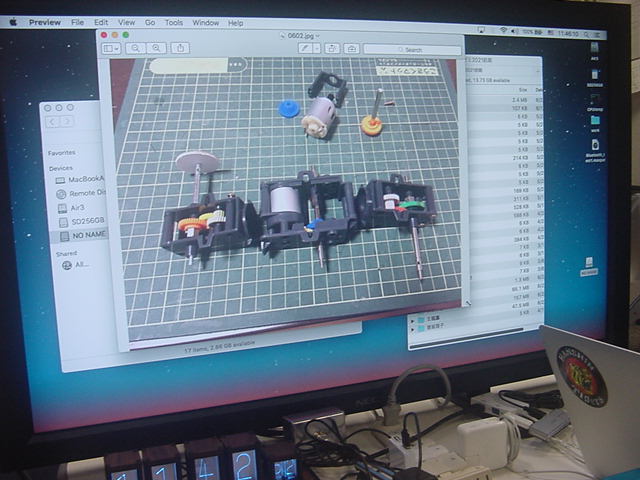640x480 pixels.
Task: Open Spotlight search in menu bar
Action: pyautogui.click(x=586, y=34)
